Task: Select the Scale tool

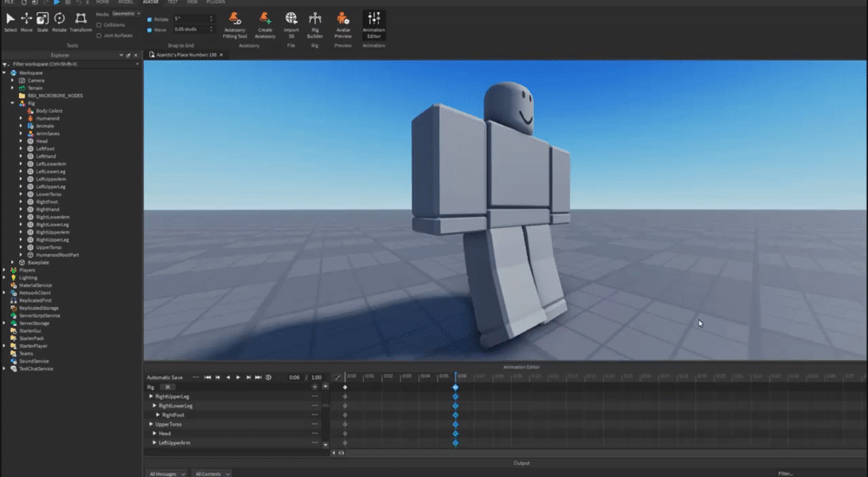Action: point(43,19)
